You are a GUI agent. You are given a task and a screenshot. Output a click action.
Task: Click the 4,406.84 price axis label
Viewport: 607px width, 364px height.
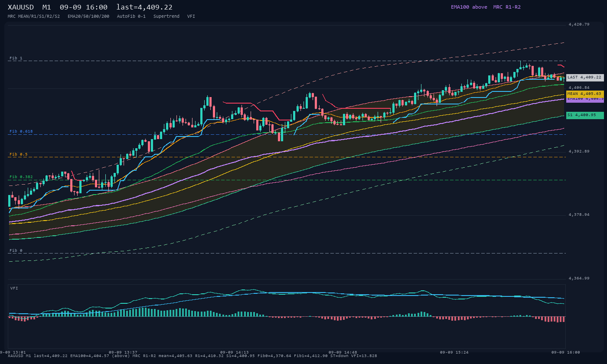coord(579,88)
